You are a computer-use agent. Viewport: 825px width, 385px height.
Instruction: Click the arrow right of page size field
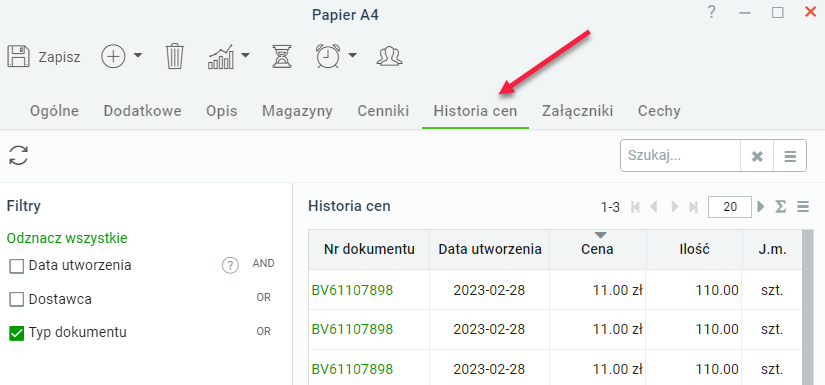click(760, 207)
